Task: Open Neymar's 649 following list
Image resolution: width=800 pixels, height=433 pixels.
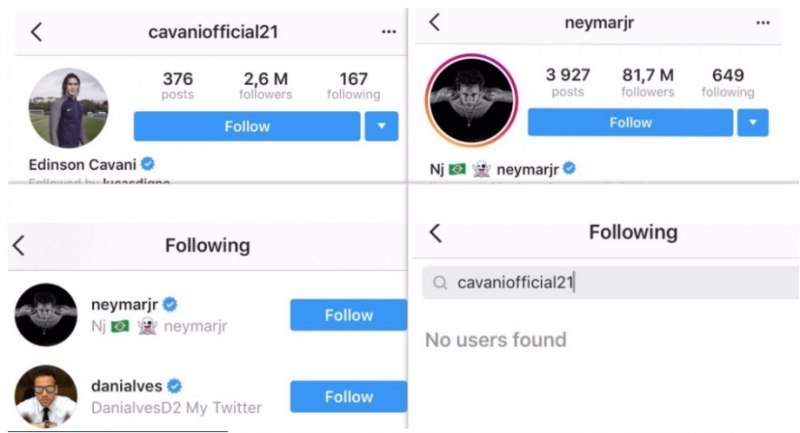Action: click(x=727, y=82)
